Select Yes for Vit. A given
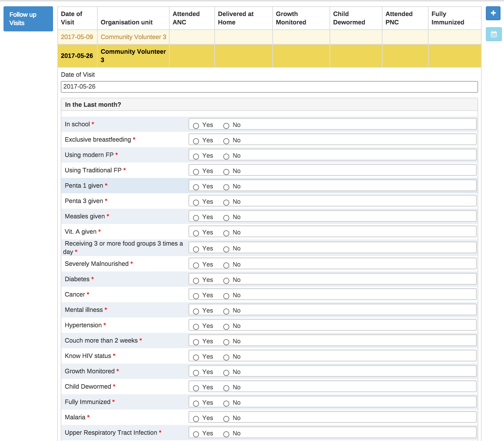The height and width of the screenshot is (441, 504). pos(196,233)
